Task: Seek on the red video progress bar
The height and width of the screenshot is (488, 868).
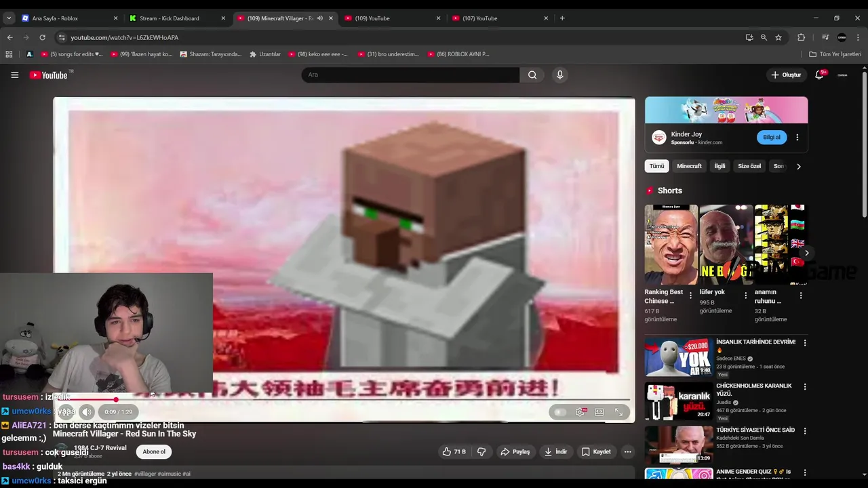Action: point(344,399)
